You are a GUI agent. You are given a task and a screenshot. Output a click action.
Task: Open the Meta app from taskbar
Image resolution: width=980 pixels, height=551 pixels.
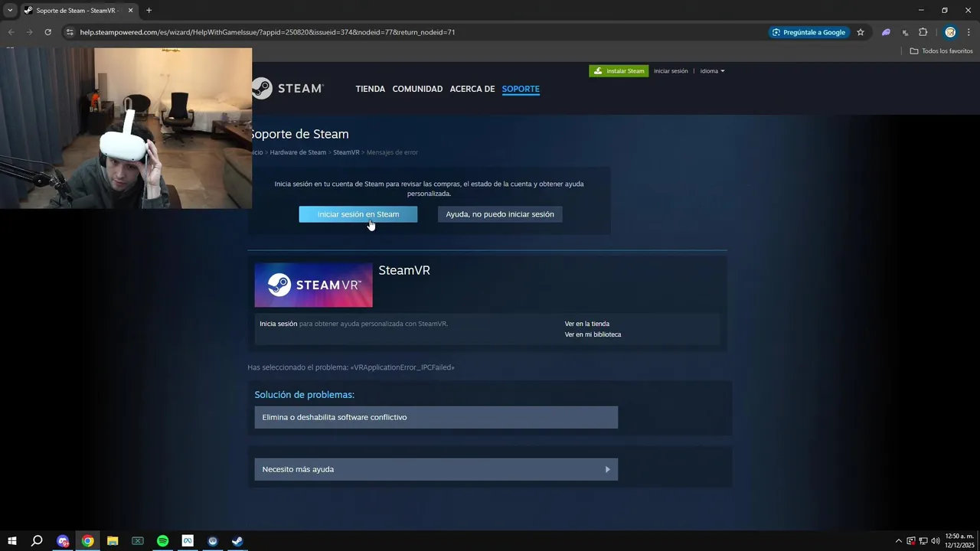click(188, 541)
